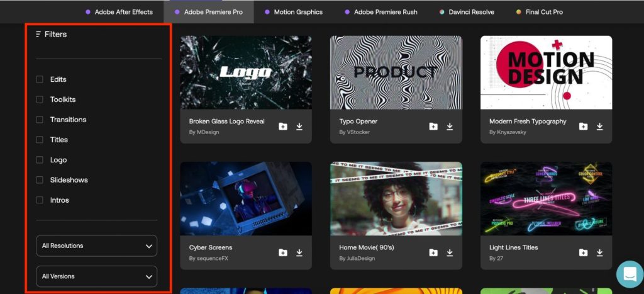Screen dimensions: 644x294
Task: Open the Typo Opener title link
Action: pos(358,122)
